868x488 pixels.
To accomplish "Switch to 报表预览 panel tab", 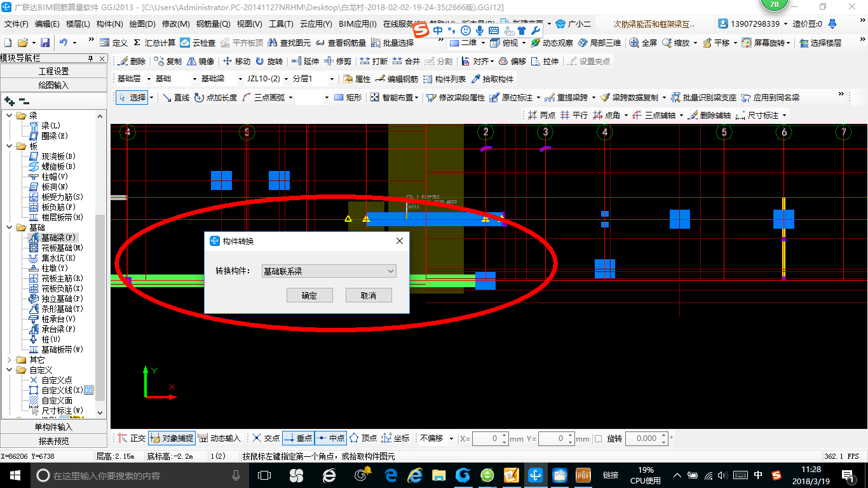I will click(54, 441).
